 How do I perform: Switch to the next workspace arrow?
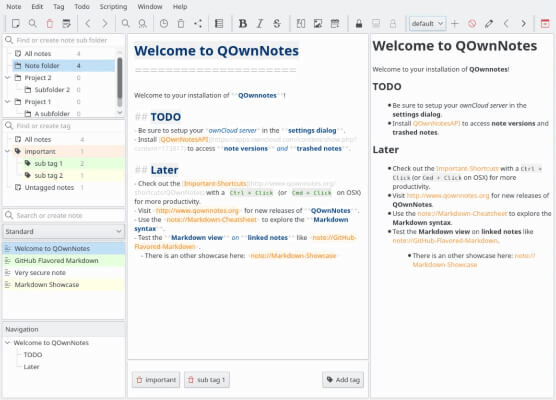[523, 24]
